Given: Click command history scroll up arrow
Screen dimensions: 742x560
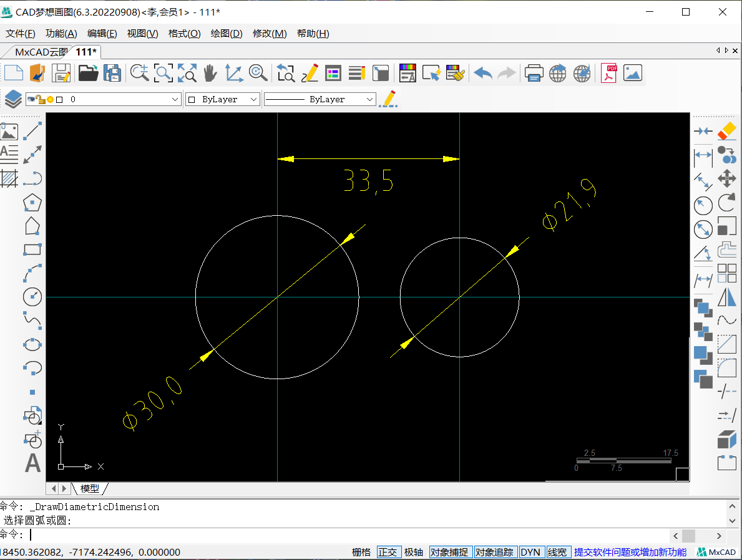Looking at the screenshot, I should (x=733, y=506).
